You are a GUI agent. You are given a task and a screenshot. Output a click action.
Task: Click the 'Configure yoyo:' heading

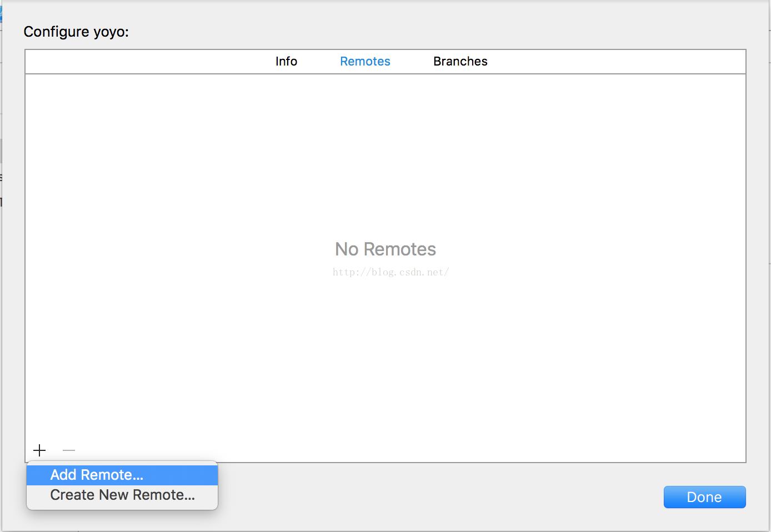[76, 32]
